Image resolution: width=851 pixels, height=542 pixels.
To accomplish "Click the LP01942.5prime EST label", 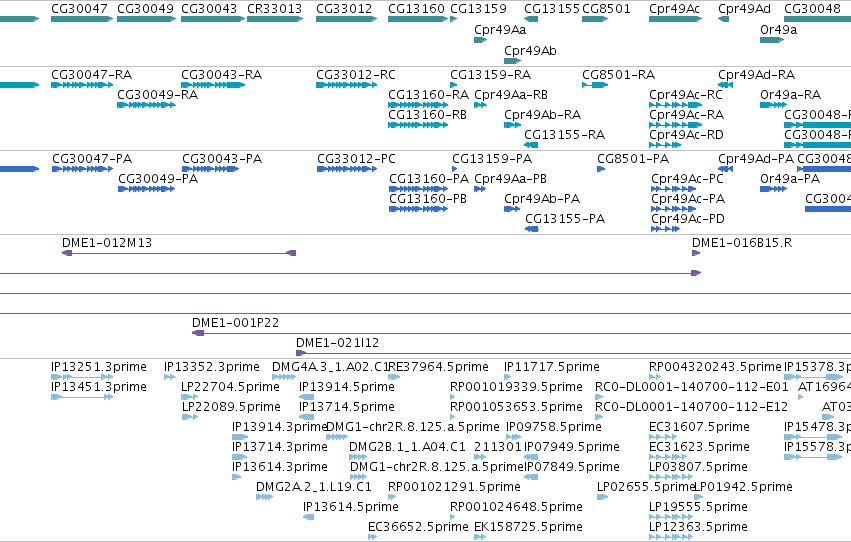I will [x=744, y=487].
